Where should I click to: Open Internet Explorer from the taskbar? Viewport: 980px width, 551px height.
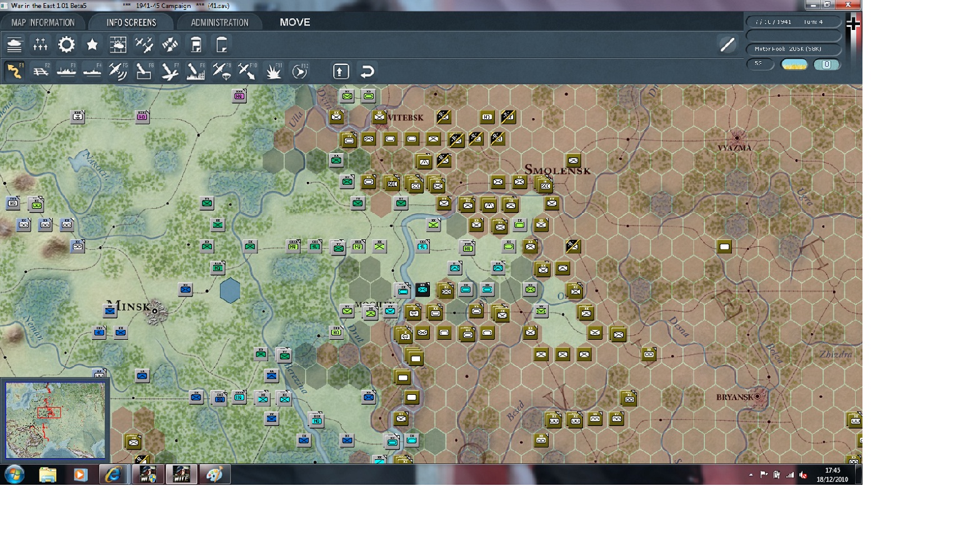pos(112,475)
